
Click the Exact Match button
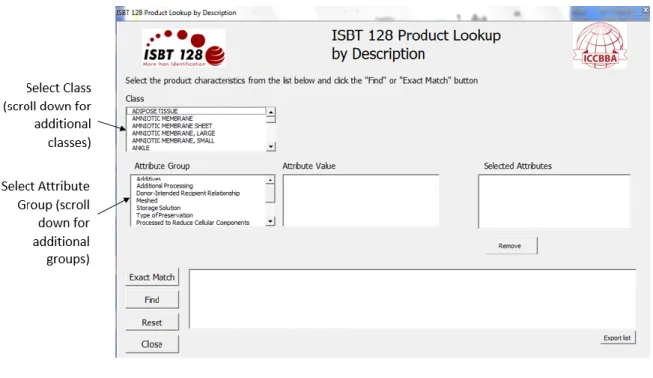(152, 277)
